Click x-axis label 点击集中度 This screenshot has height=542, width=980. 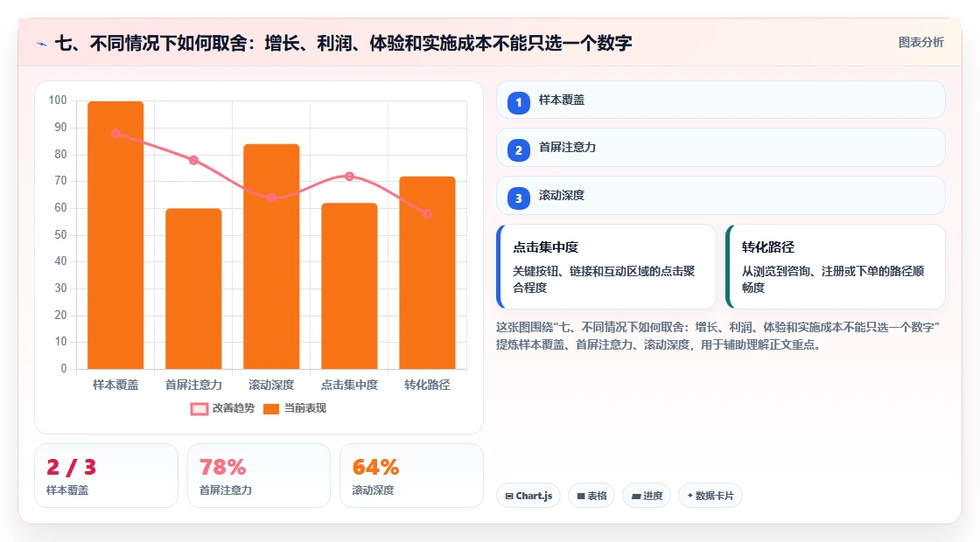click(x=349, y=386)
